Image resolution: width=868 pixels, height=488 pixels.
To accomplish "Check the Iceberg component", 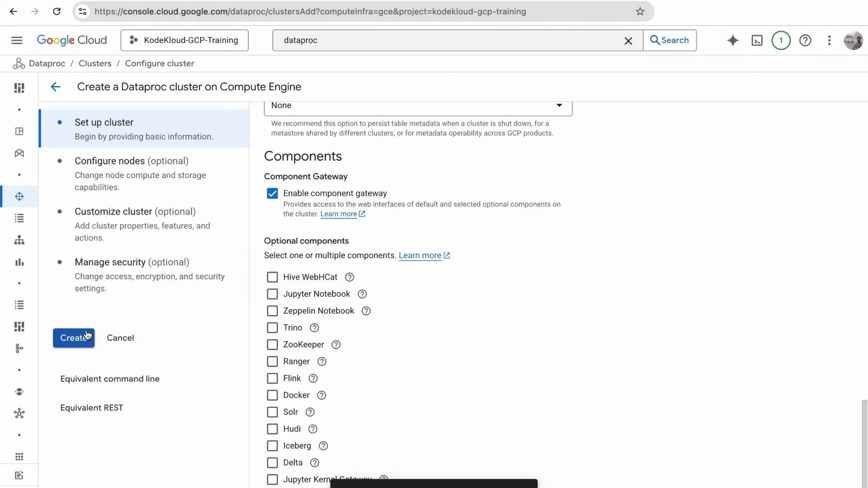I will (272, 446).
